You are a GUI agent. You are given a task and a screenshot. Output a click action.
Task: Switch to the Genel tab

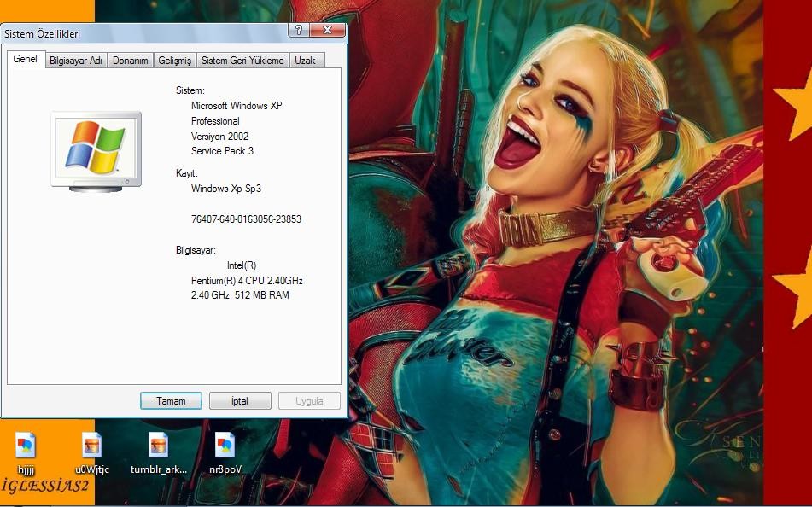click(x=26, y=59)
